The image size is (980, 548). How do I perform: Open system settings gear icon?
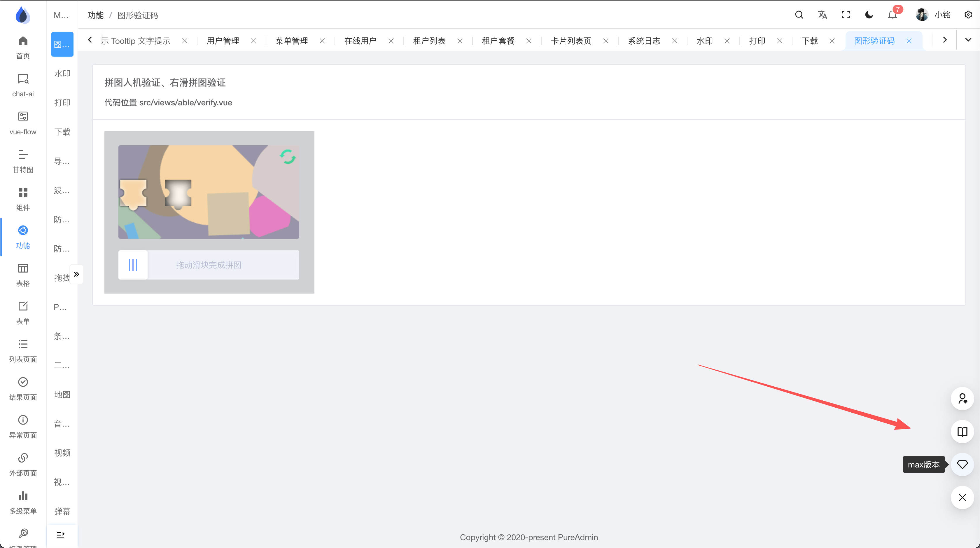(x=968, y=15)
